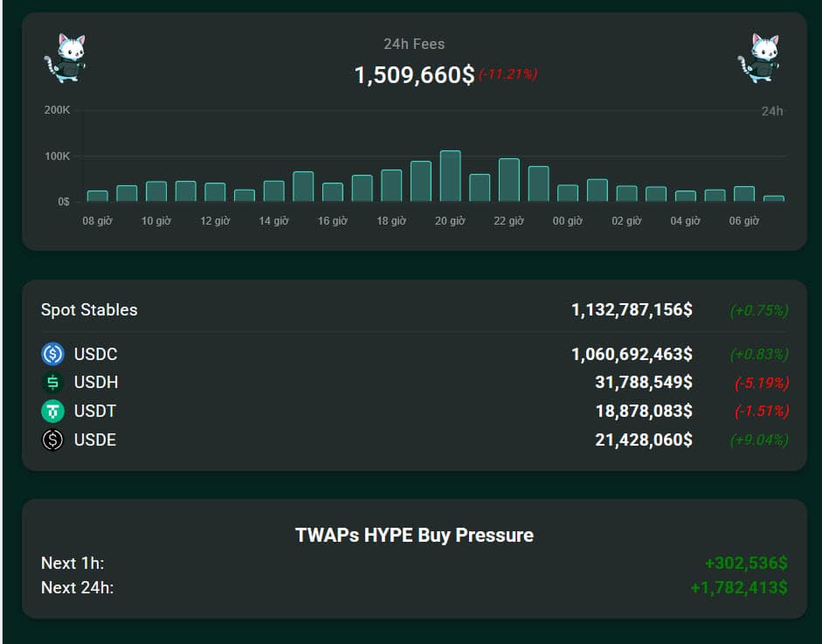Image resolution: width=822 pixels, height=644 pixels.
Task: Click the USDE coin icon
Action: click(53, 440)
